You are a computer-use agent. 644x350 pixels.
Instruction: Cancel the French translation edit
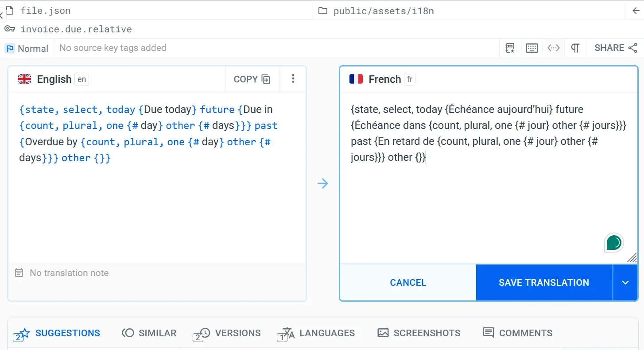click(x=408, y=283)
